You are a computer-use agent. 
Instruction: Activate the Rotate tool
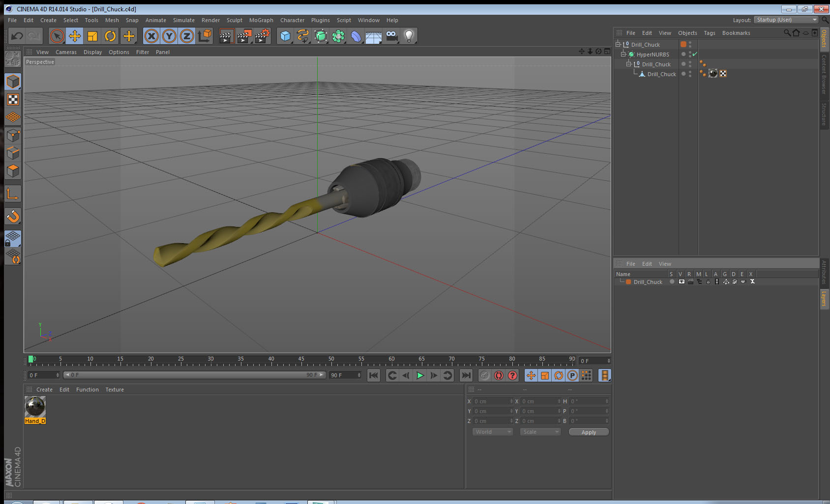pyautogui.click(x=110, y=36)
